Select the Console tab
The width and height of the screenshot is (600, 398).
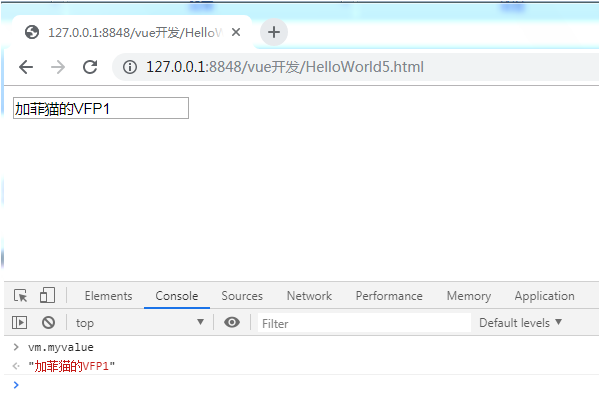tap(177, 296)
